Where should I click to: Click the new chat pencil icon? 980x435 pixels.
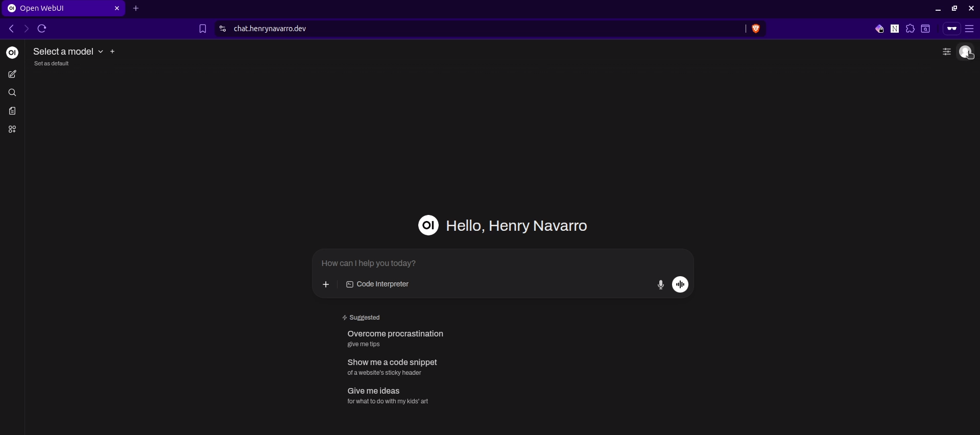pos(12,75)
